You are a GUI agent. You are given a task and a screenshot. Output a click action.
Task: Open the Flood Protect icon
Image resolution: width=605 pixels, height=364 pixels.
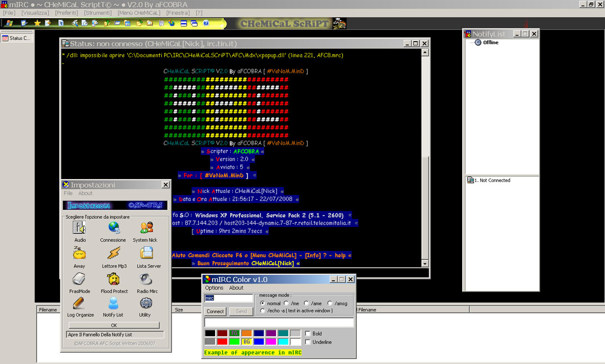(x=114, y=279)
